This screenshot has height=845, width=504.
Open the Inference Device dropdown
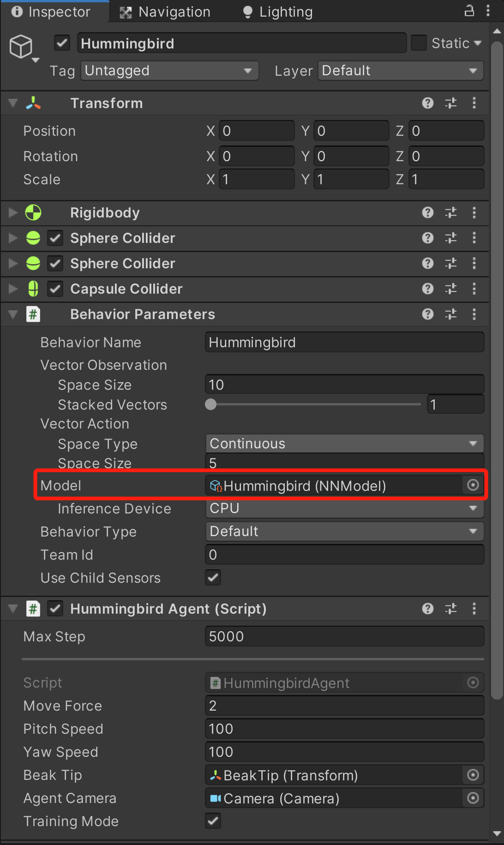pos(344,508)
